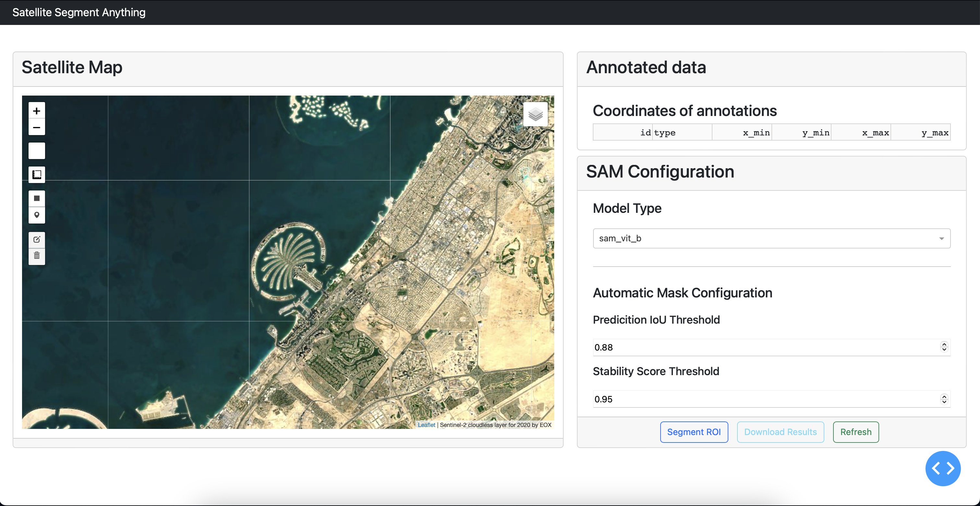980x506 pixels.
Task: Activate the ruler measure tool
Action: [37, 175]
